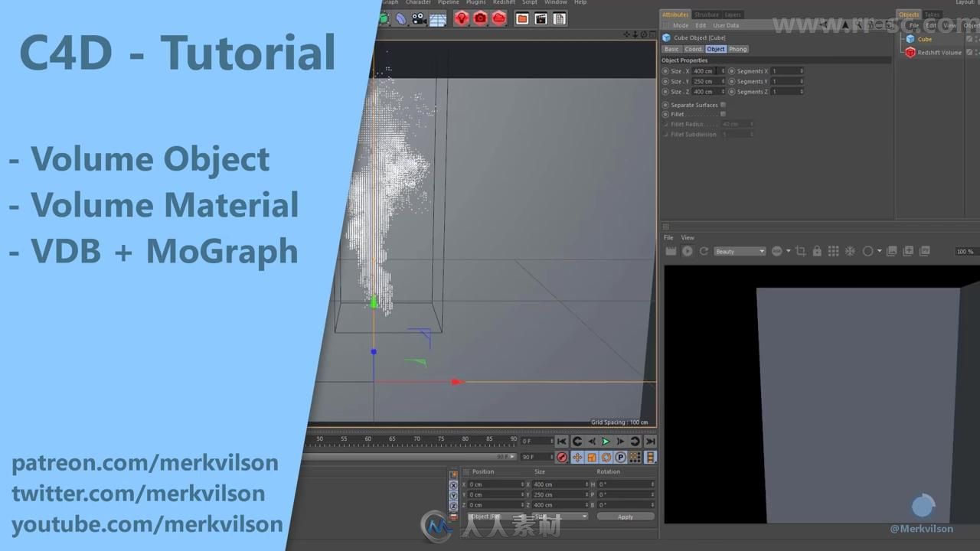Click the document notes icon in toolbar
This screenshot has height=551, width=980.
[560, 18]
